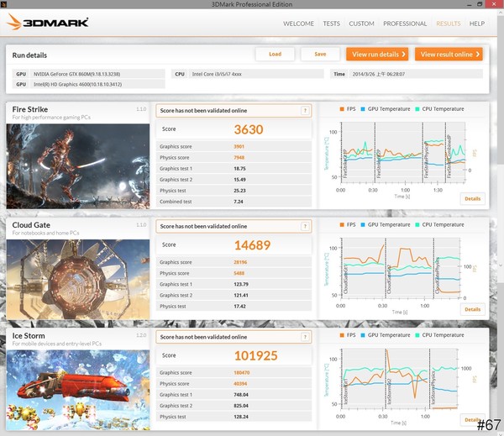This screenshot has height=436, width=504.
Task: Open View result online
Action: [449, 55]
